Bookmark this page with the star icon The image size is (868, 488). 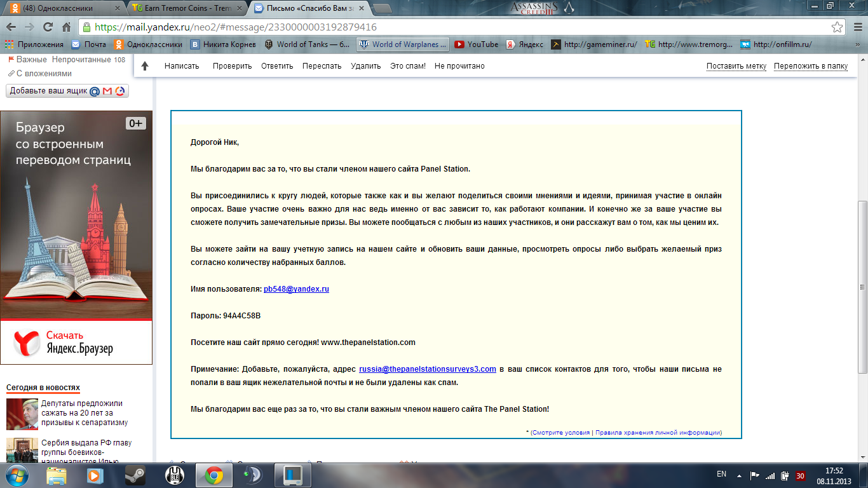pos(837,27)
